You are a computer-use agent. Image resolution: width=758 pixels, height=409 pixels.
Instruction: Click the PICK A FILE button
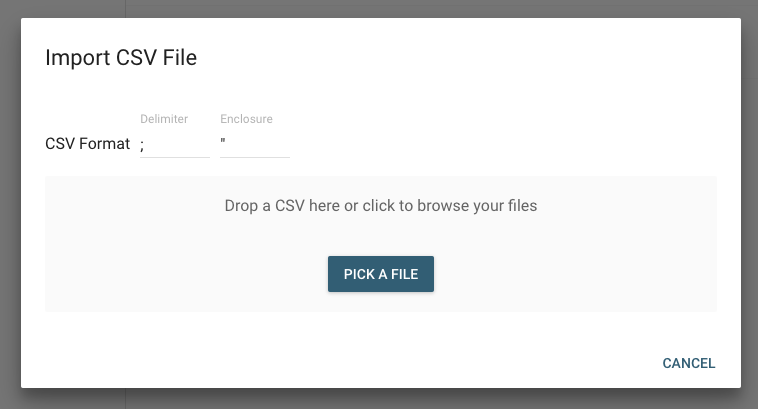pyautogui.click(x=381, y=274)
